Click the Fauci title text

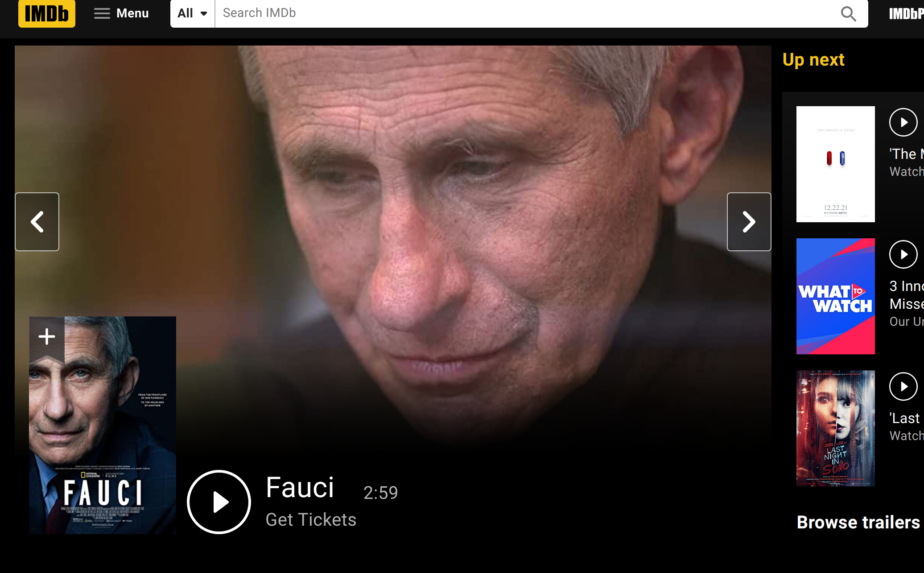[300, 487]
